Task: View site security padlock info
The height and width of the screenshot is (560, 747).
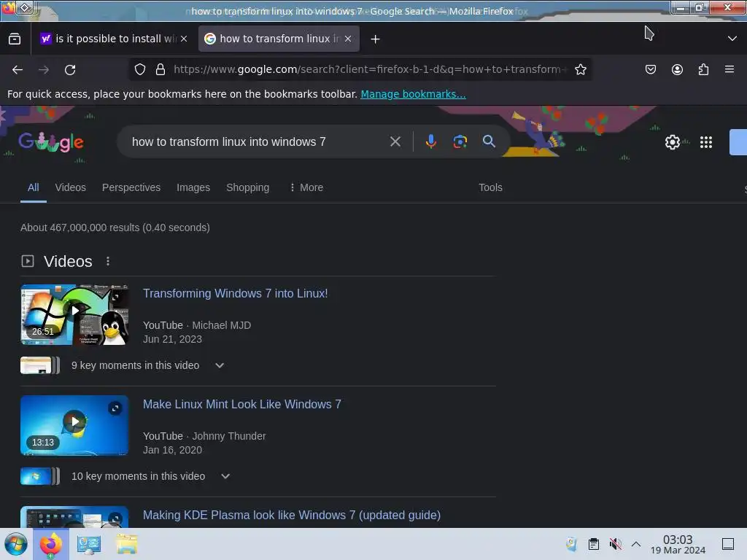Action: click(160, 69)
